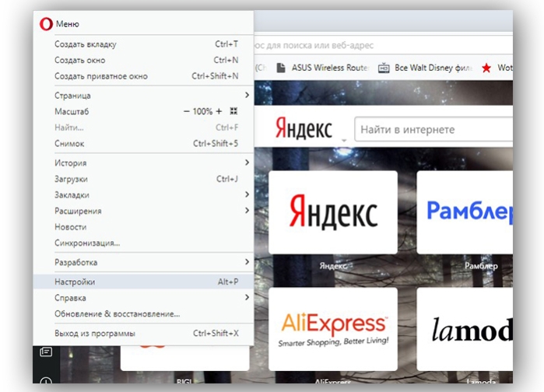Click the Opera logo next to Меню

click(x=46, y=24)
